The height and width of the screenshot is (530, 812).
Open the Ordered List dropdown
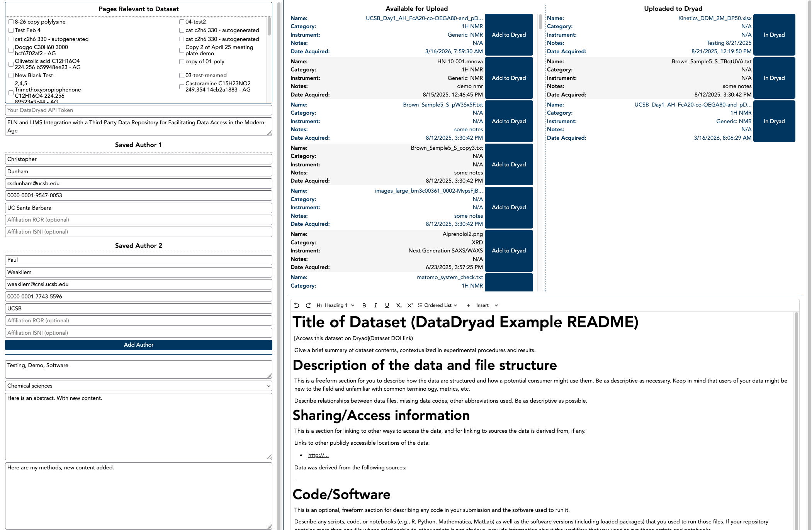point(438,305)
